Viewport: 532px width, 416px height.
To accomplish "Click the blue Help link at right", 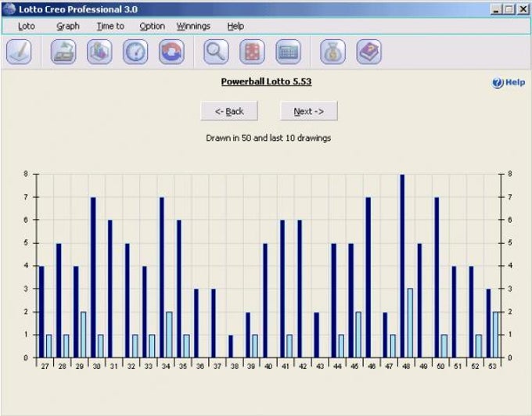I will (x=509, y=82).
